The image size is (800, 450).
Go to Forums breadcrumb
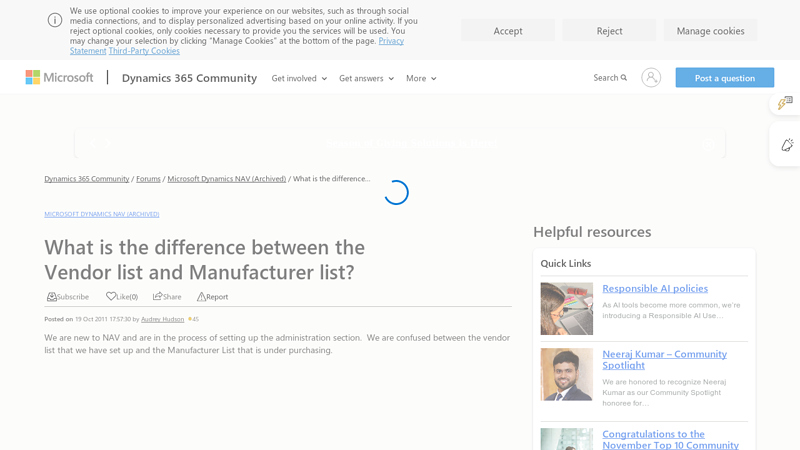pyautogui.click(x=148, y=179)
